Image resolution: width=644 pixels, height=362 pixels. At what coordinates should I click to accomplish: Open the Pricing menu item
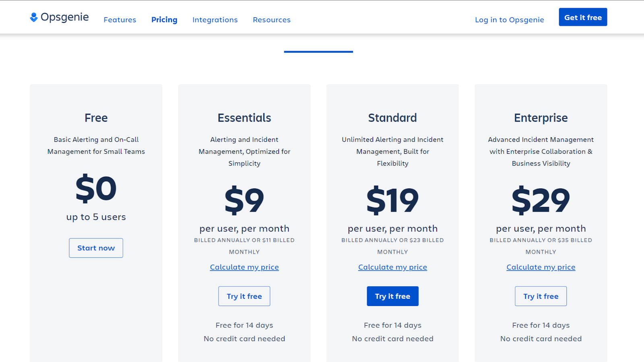pyautogui.click(x=164, y=20)
